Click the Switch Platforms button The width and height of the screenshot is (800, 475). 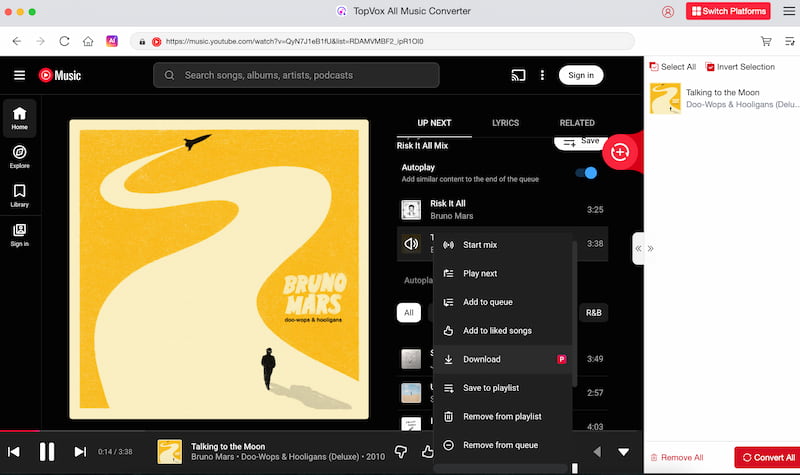728,11
